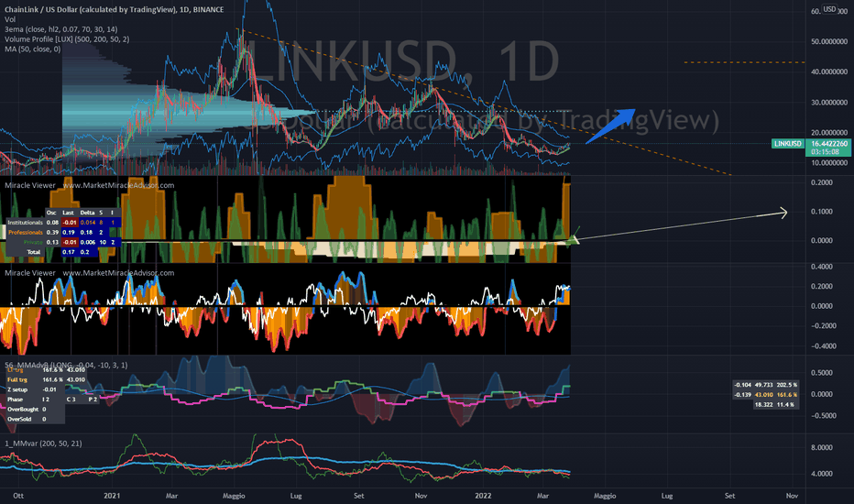Click the Osc column header
Screen dimensions: 854x504
pyautogui.click(x=51, y=213)
